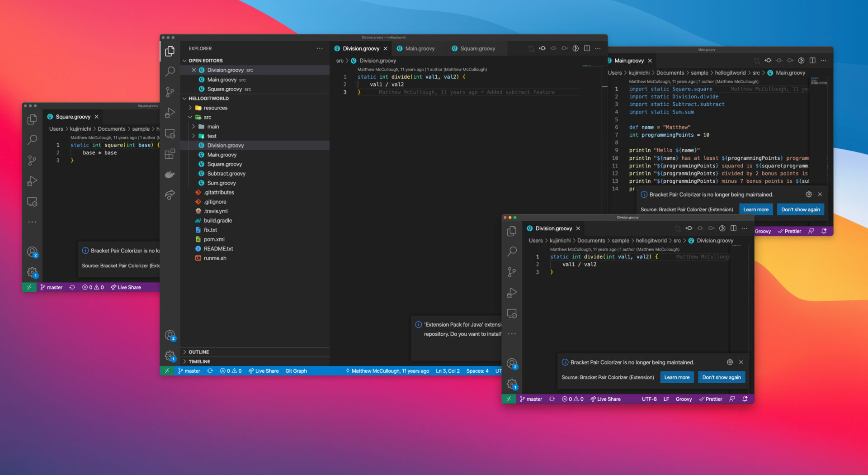
Task: Open Search view in main window activity bar
Action: tap(170, 71)
